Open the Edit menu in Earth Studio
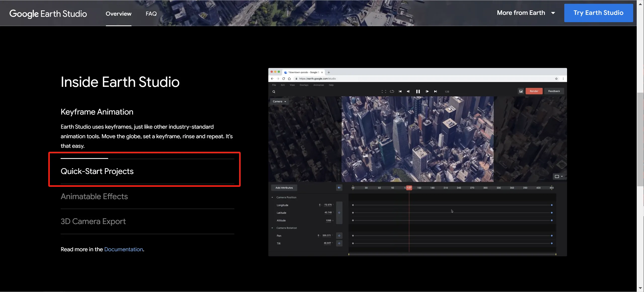This screenshot has width=644, height=292. point(283,85)
